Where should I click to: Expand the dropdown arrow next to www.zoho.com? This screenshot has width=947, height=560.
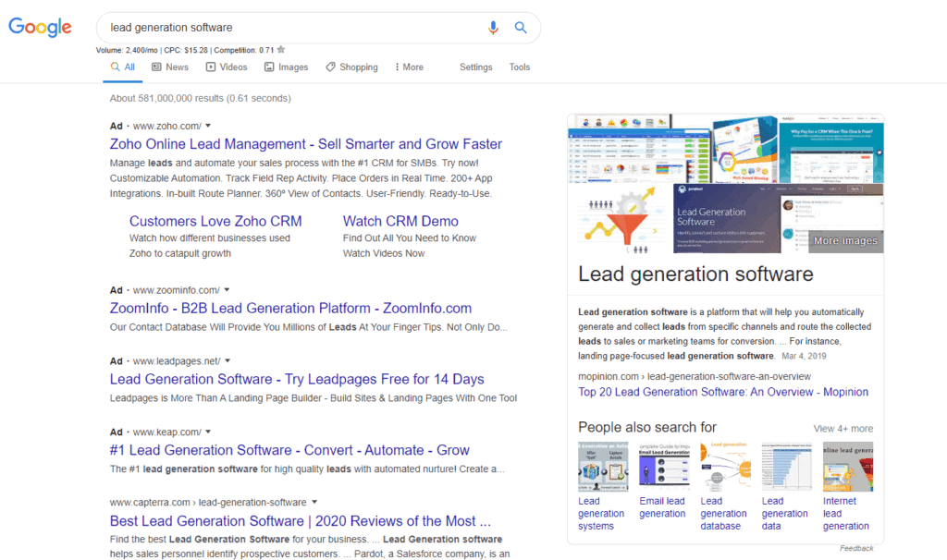click(208, 126)
